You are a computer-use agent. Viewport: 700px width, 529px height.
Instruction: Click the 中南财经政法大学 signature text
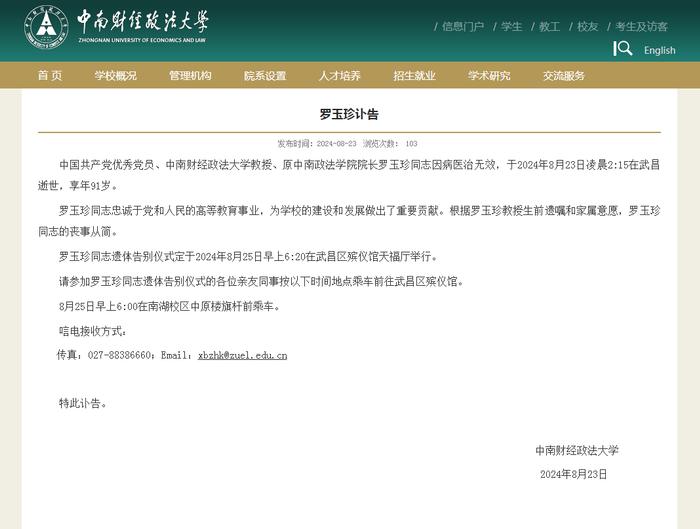(577, 450)
